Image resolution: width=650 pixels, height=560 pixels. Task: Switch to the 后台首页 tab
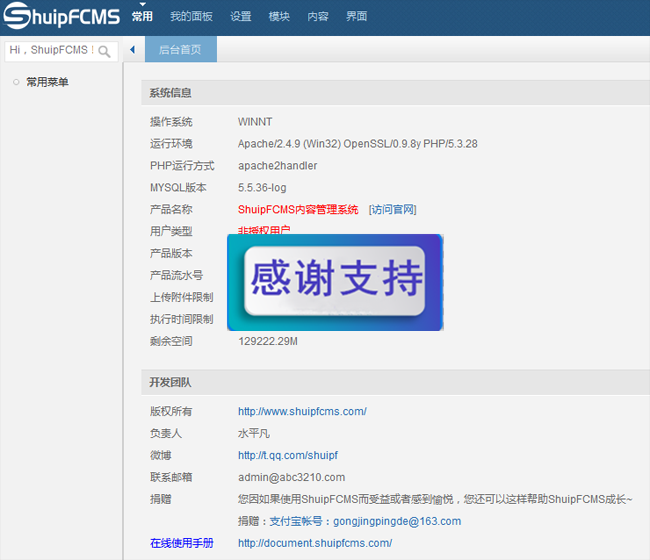181,49
